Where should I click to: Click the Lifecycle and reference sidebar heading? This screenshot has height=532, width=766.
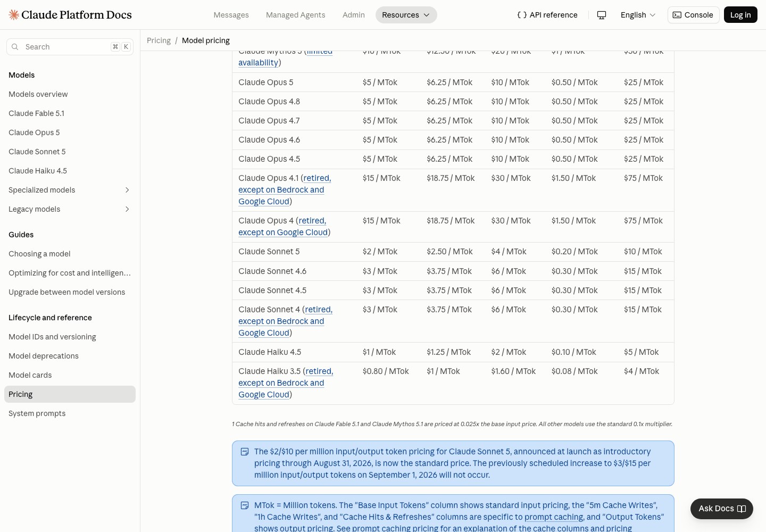pos(50,318)
